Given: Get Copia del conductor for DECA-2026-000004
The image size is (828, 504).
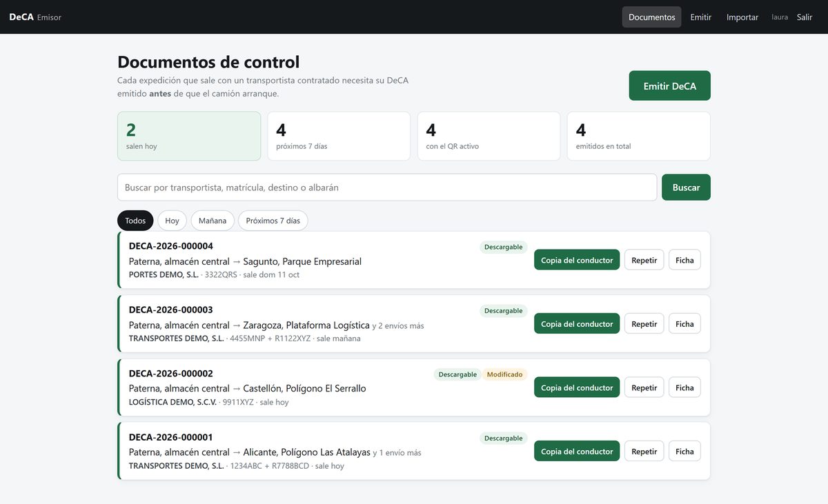Looking at the screenshot, I should pos(577,260).
